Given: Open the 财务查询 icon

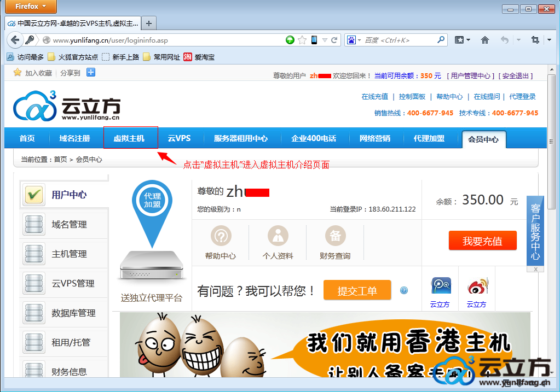Looking at the screenshot, I should pyautogui.click(x=336, y=236).
